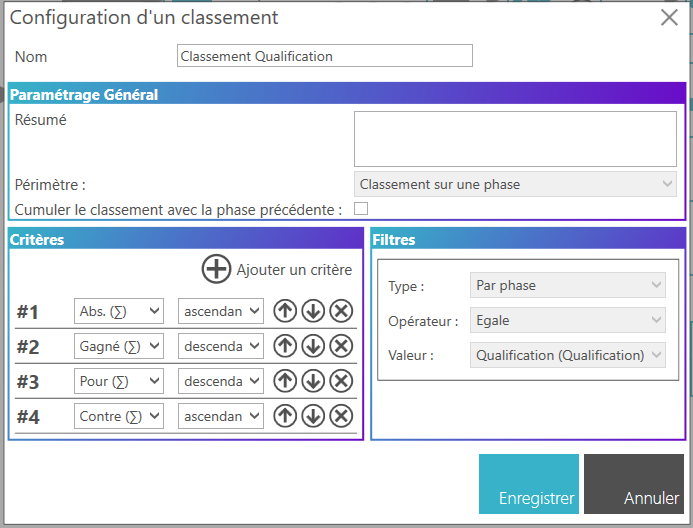Close the Configuration d'un classement dialog
The width and height of the screenshot is (693, 528).
tap(669, 18)
